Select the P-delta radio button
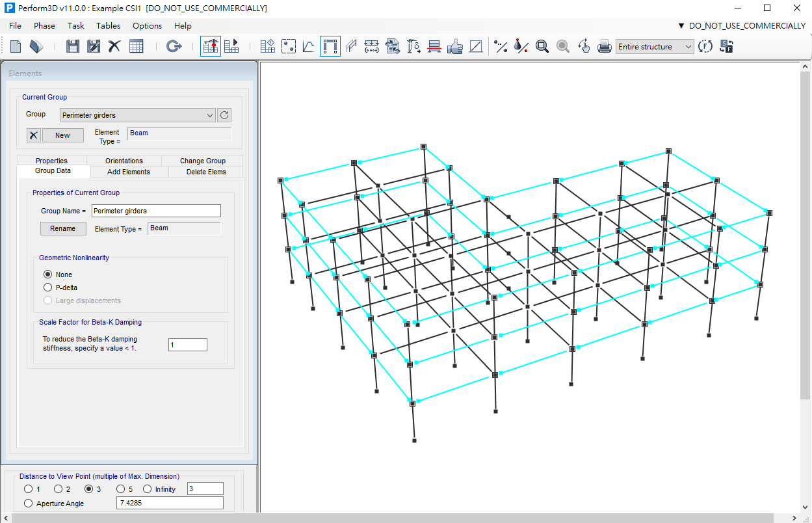 pos(47,288)
